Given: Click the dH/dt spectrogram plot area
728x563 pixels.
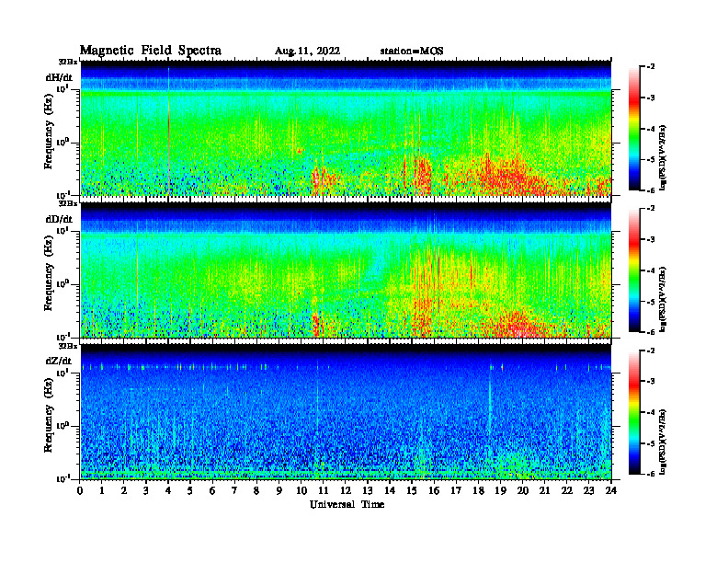Looking at the screenshot, I should click(346, 128).
